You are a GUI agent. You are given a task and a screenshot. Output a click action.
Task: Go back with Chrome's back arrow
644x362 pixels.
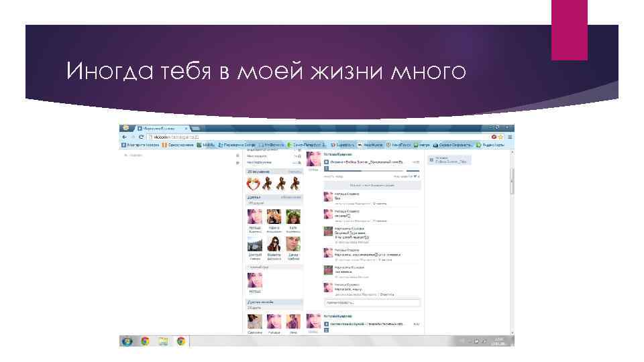point(125,137)
